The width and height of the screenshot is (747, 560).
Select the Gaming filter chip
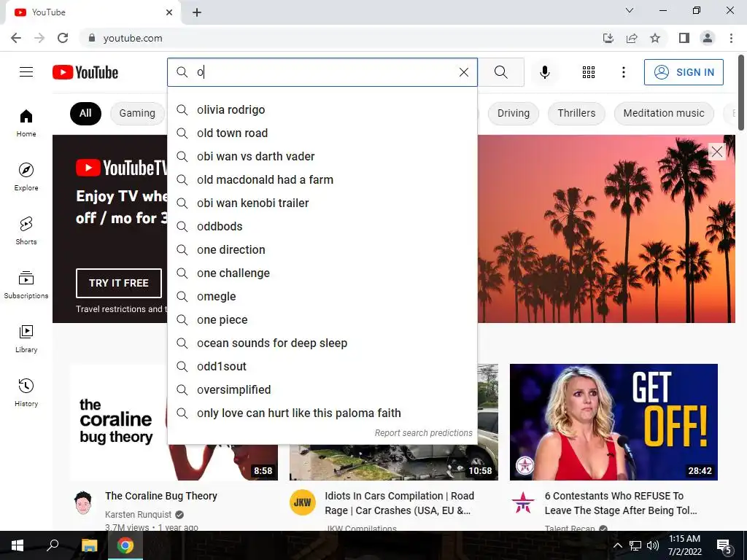pos(137,113)
